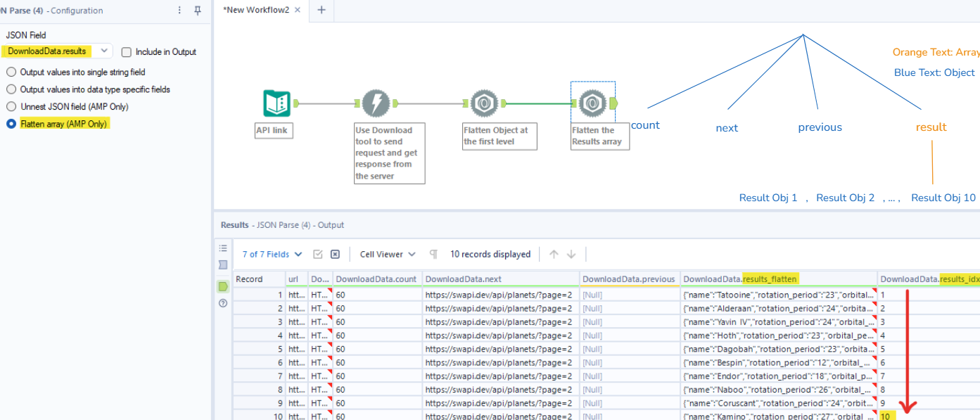Expand the 7 of 7 Fields dropdown
This screenshot has height=420, width=980.
pyautogui.click(x=272, y=254)
